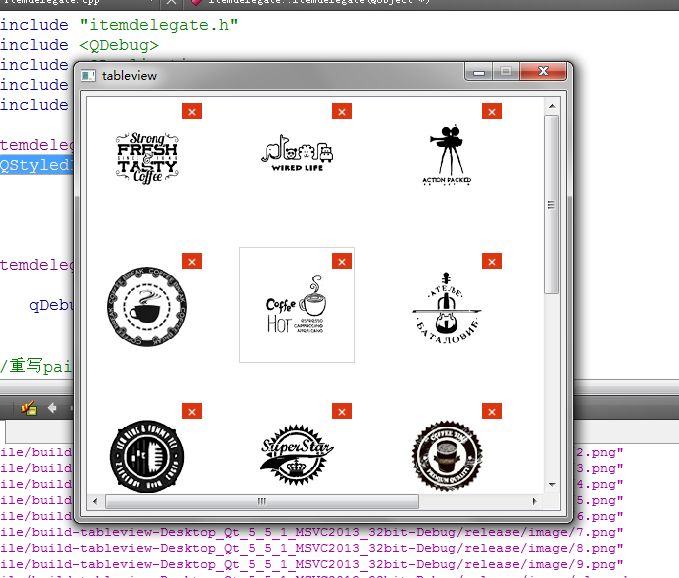Remove the round coffee cup badge via red X
The image size is (679, 578).
pos(192,262)
